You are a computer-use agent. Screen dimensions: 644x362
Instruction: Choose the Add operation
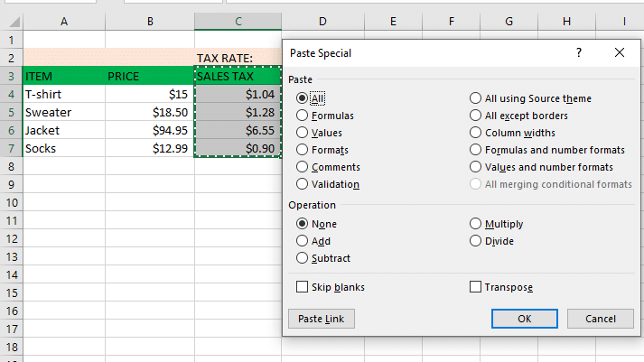click(x=302, y=241)
